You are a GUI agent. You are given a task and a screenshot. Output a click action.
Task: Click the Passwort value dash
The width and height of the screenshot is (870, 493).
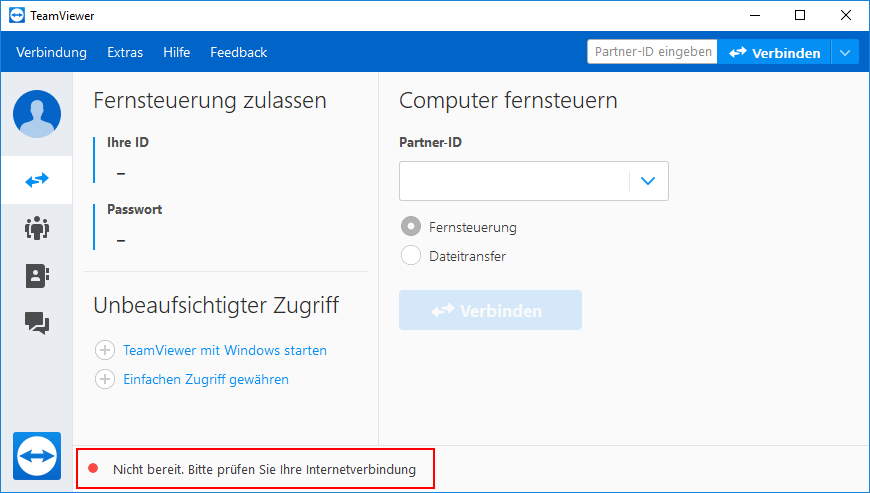pyautogui.click(x=121, y=241)
